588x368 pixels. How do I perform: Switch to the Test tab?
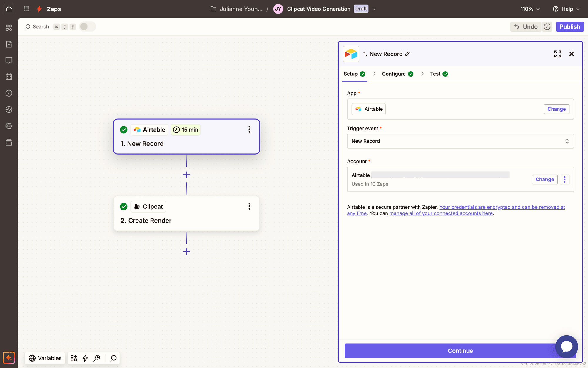[x=439, y=74]
